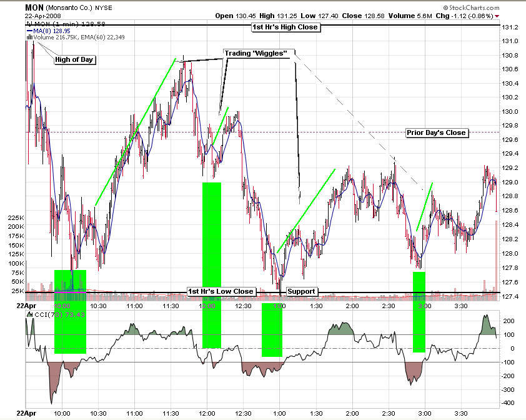The width and height of the screenshot is (526, 420).
Task: Click the 75K volume axis label
Action: pos(18,273)
